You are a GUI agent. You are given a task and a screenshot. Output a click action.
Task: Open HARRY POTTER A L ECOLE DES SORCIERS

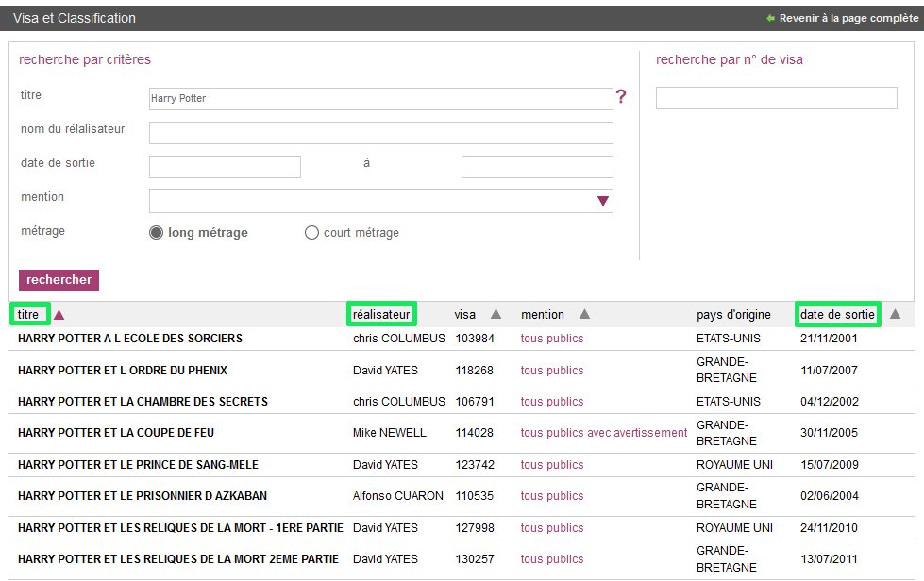point(130,339)
